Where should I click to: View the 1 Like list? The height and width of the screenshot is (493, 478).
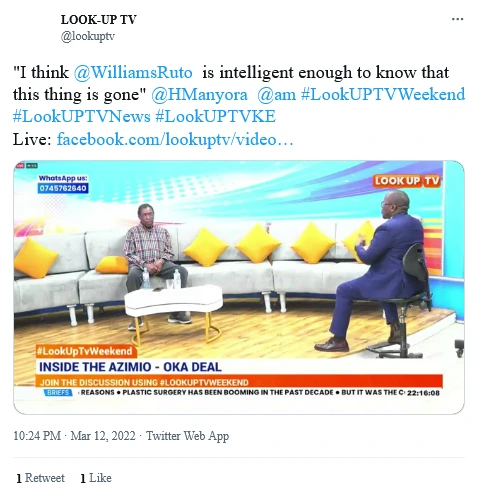point(96,478)
